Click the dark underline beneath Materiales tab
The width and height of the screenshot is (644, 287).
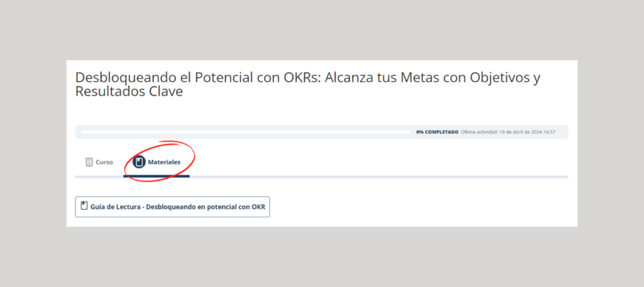click(157, 176)
